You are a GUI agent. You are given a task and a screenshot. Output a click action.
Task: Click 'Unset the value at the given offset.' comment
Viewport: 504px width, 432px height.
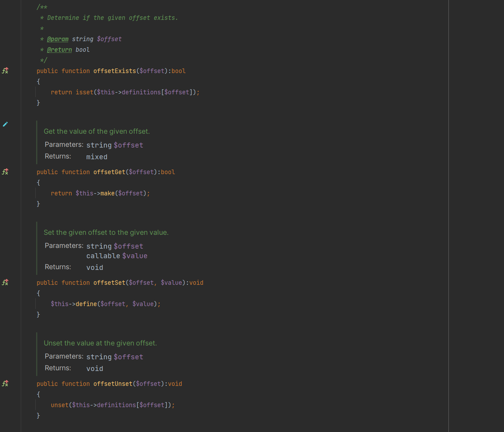point(100,343)
